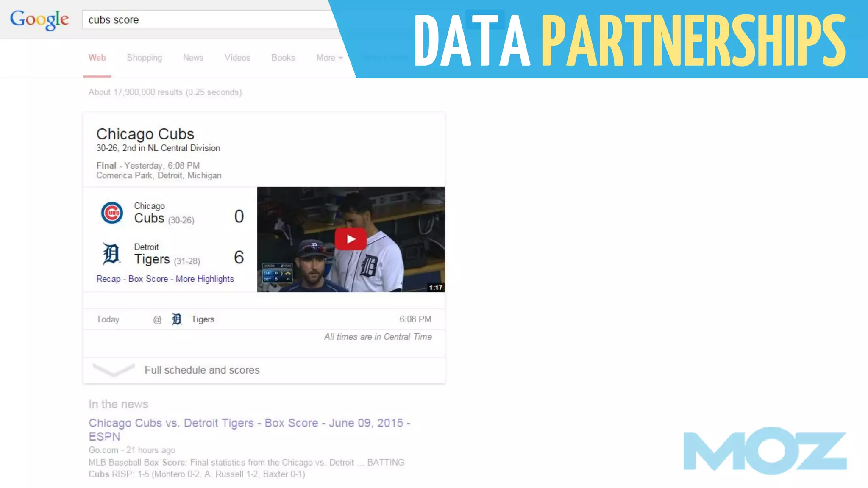Click the 6:08 PM game time
The width and height of the screenshot is (868, 488).
point(415,319)
